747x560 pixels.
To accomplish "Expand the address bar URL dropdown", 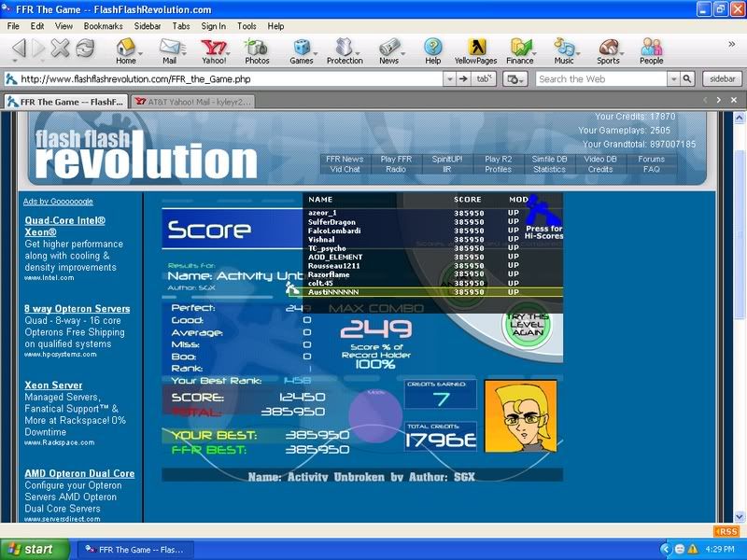I will point(448,79).
